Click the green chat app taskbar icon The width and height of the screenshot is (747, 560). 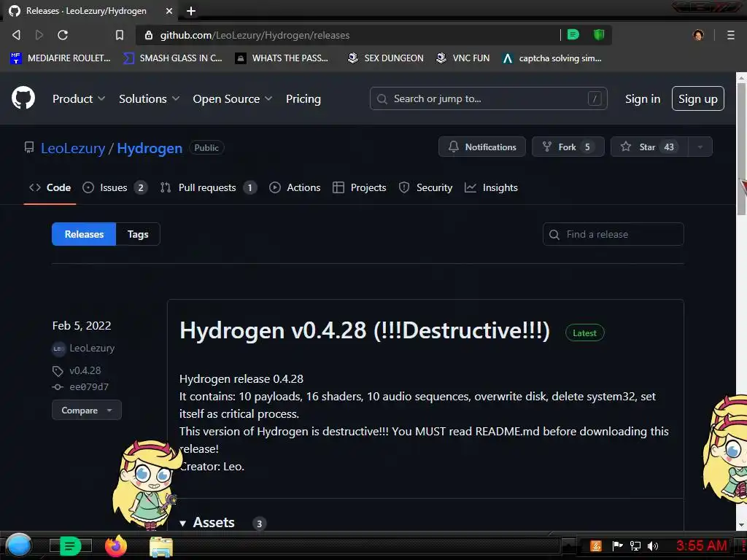[70, 546]
